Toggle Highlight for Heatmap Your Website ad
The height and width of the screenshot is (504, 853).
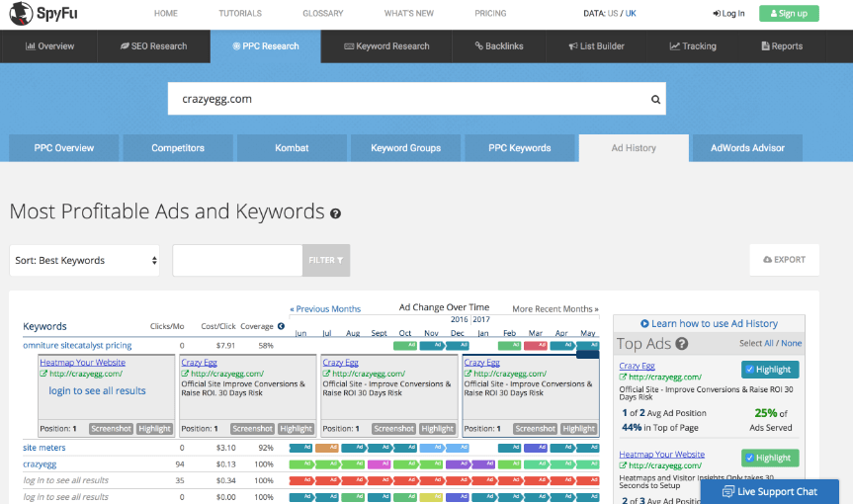coord(770,458)
